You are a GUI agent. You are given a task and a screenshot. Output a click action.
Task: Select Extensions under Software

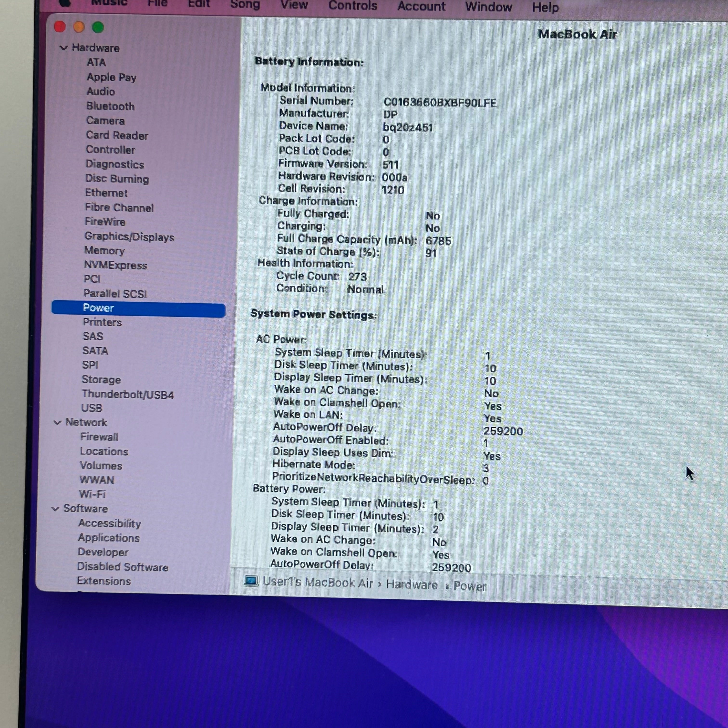[104, 581]
